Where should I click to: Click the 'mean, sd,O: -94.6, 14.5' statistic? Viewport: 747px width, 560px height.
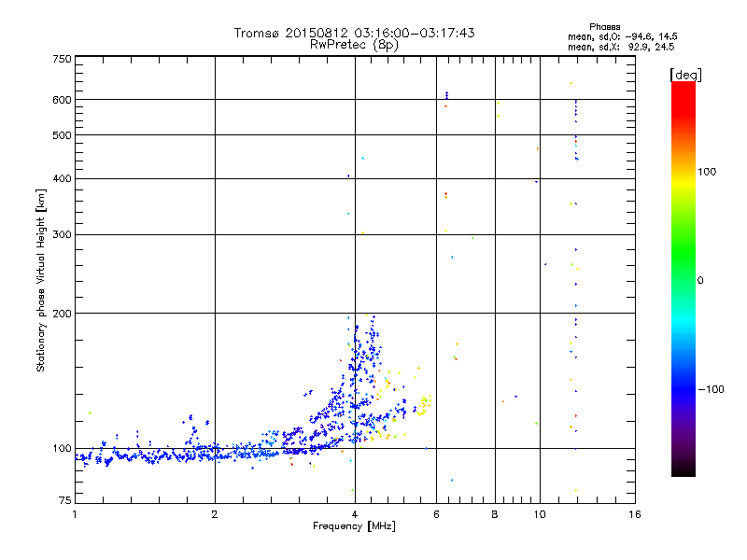pos(622,36)
